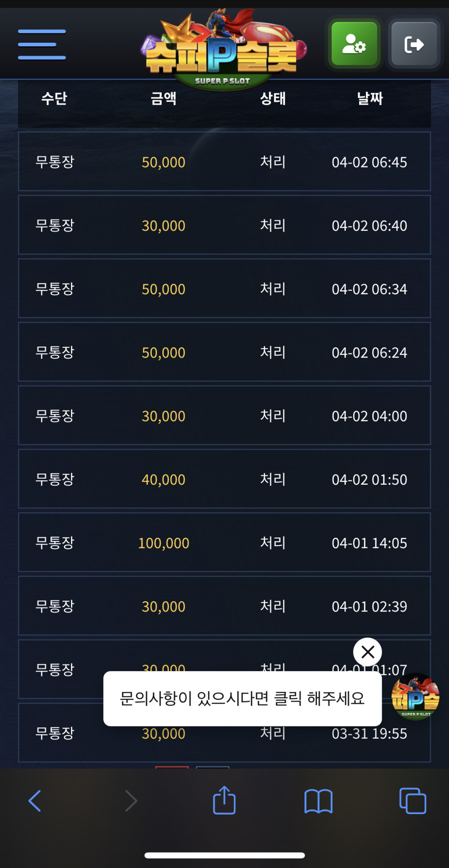Tap the 수단 column header
This screenshot has width=449, height=868.
tap(54, 98)
